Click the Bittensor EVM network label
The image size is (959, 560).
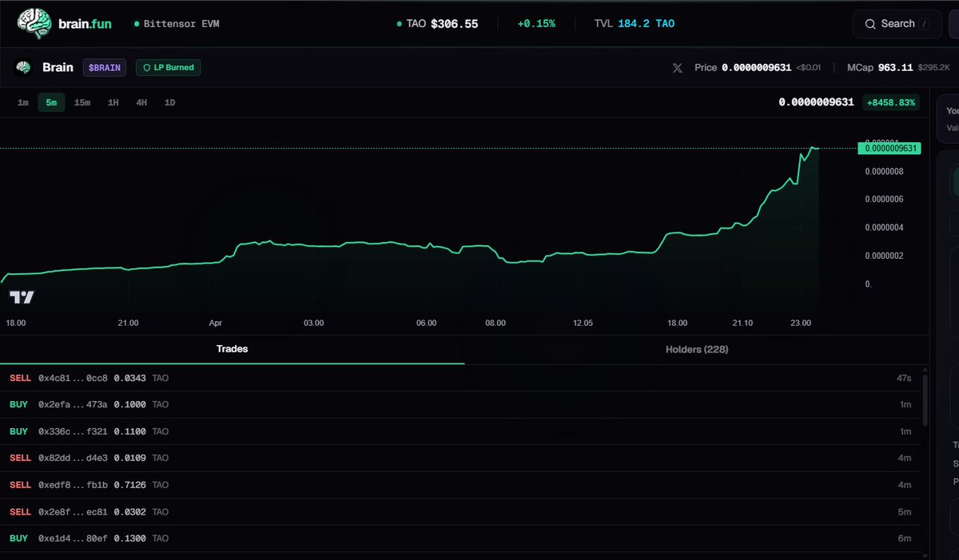tap(176, 24)
